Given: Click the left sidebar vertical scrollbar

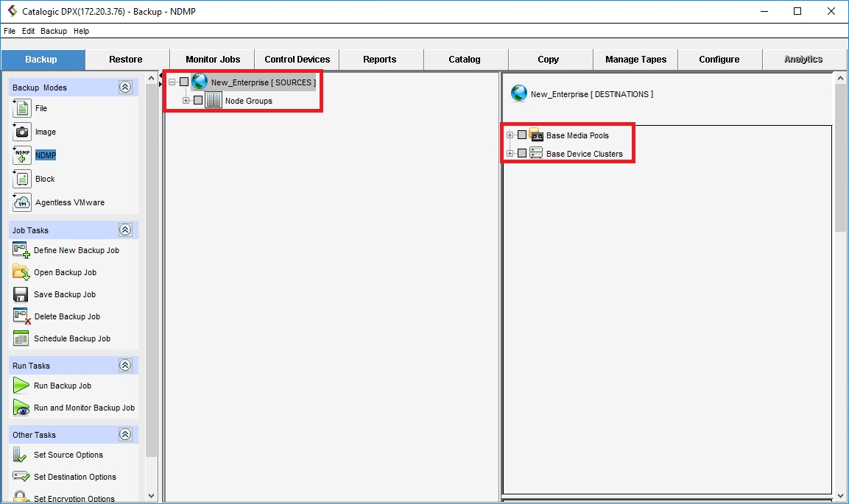Looking at the screenshot, I should pos(151,294).
